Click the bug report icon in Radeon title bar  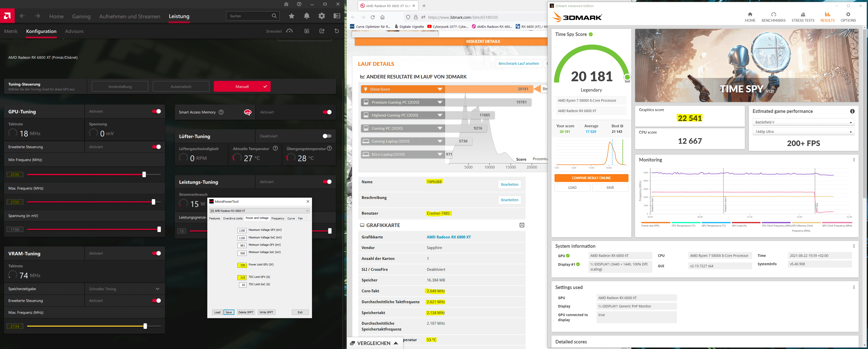pyautogui.click(x=286, y=4)
